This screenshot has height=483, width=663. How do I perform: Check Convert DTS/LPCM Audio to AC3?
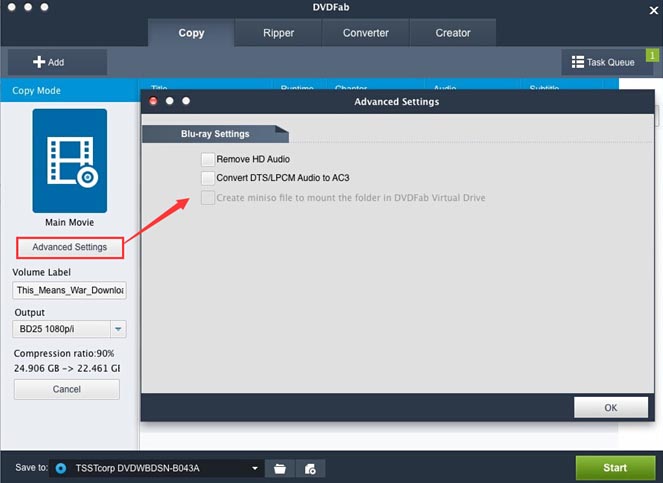(x=208, y=178)
